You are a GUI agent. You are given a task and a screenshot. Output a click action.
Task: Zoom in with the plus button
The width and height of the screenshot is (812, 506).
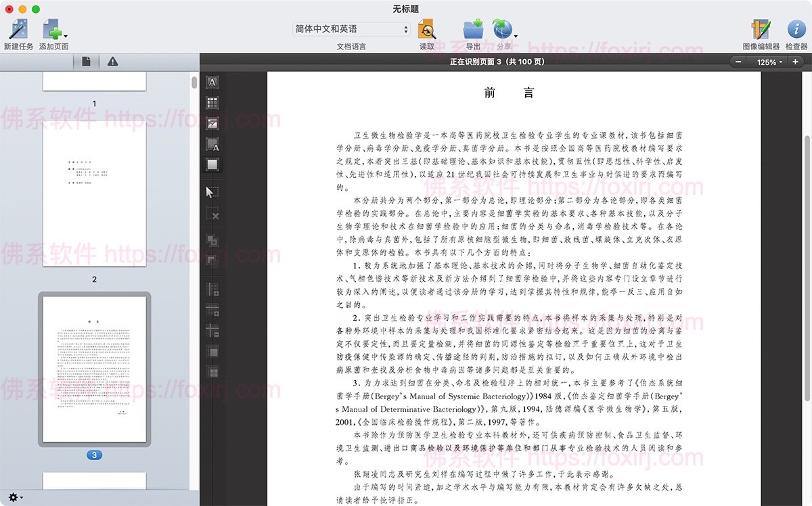click(x=795, y=61)
